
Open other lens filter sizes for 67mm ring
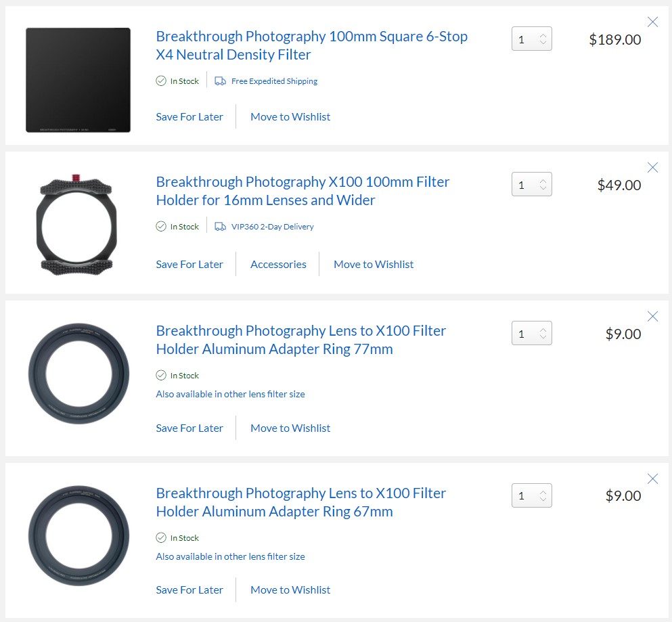[x=230, y=556]
